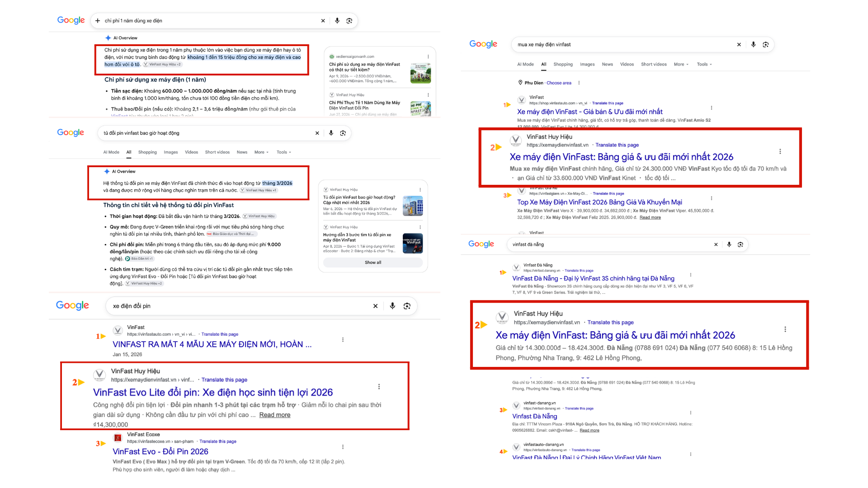Click thumbnail of 'Hướng dẫn 3 bước tìm tủ đổi pin' card

413,243
